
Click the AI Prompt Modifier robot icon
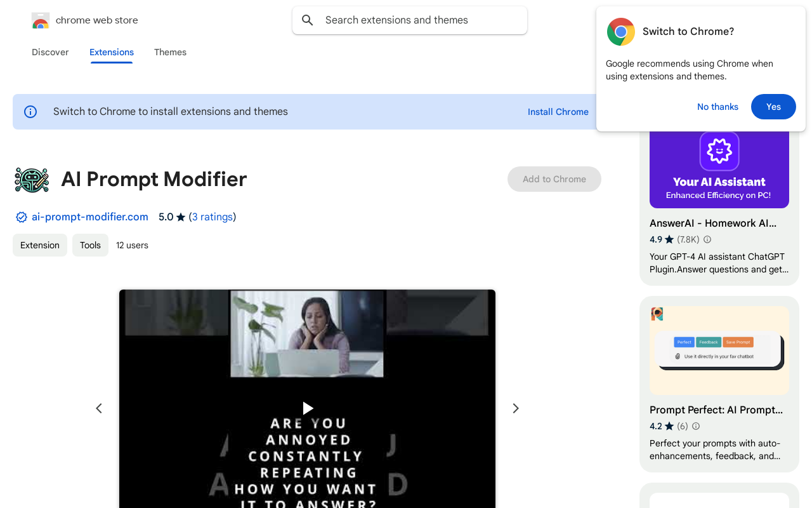[32, 180]
